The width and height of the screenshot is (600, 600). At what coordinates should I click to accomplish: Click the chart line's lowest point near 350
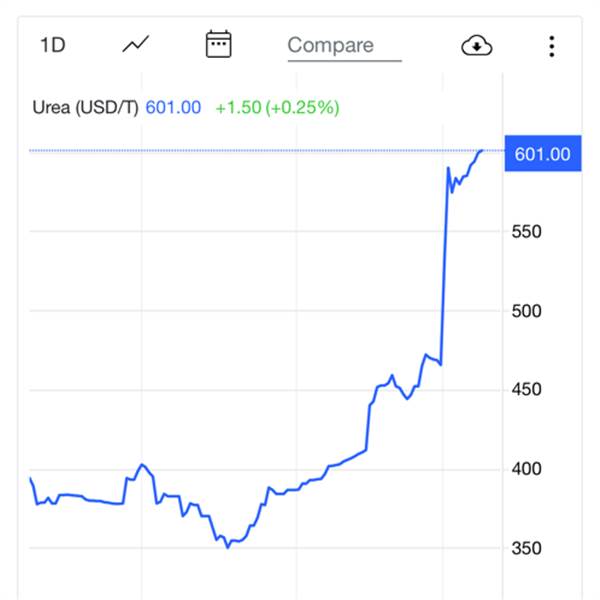[228, 547]
